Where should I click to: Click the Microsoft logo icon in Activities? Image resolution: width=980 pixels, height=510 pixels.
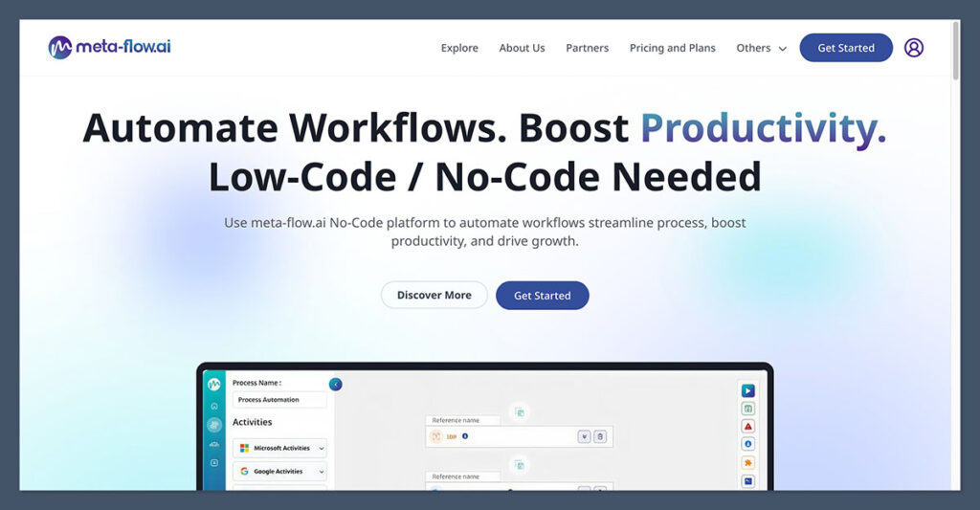click(x=244, y=448)
